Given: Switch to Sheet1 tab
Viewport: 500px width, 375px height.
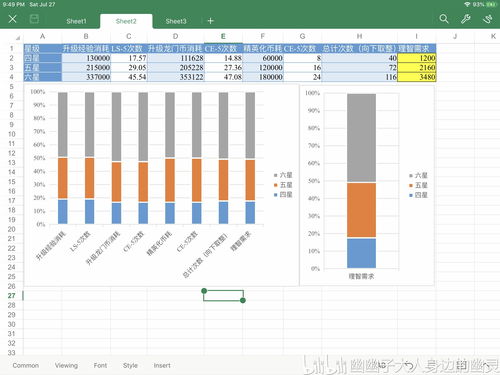Looking at the screenshot, I should [76, 21].
